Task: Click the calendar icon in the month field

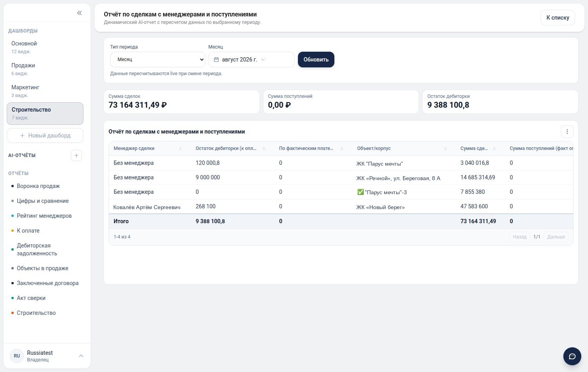Action: (216, 60)
